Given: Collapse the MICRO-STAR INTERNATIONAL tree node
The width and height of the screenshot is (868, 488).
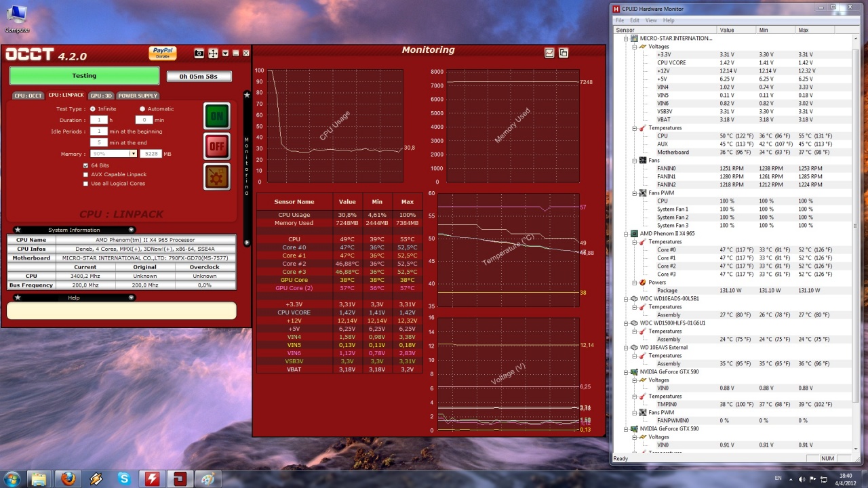Looking at the screenshot, I should pyautogui.click(x=626, y=39).
